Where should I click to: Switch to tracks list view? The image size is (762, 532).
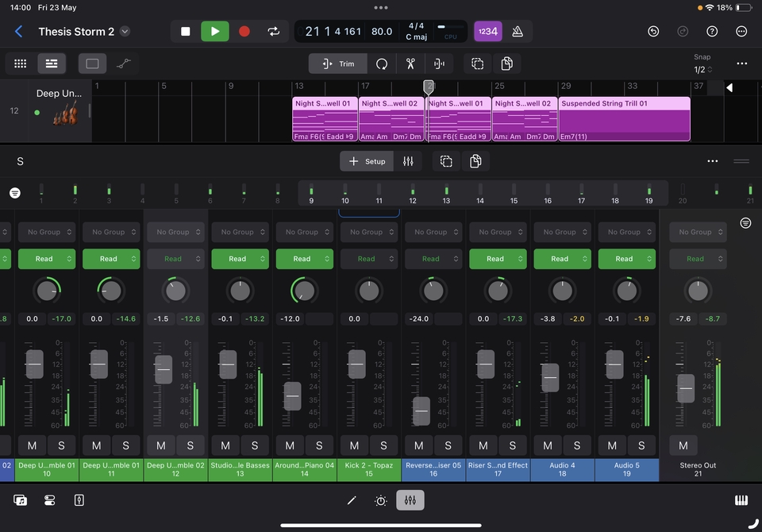pyautogui.click(x=52, y=64)
